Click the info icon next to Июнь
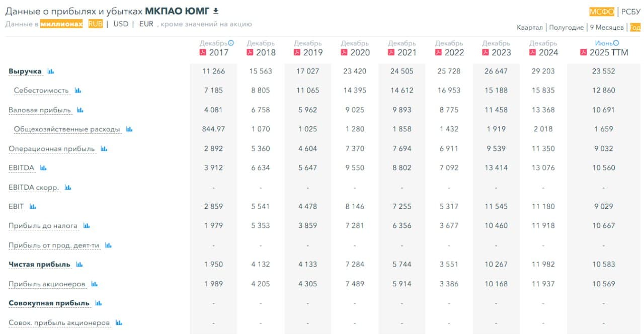The image size is (644, 336). point(616,43)
